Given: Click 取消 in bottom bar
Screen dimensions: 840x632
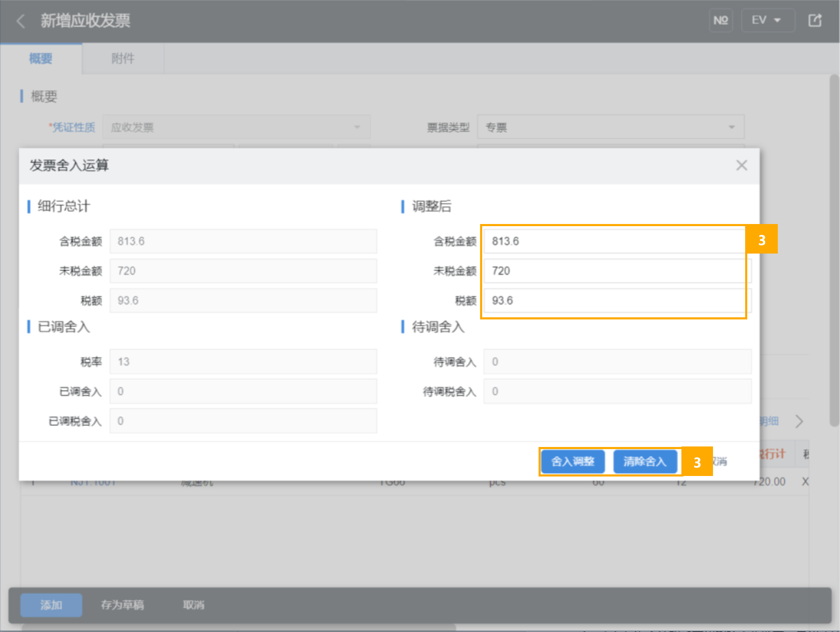Looking at the screenshot, I should click(x=193, y=605).
